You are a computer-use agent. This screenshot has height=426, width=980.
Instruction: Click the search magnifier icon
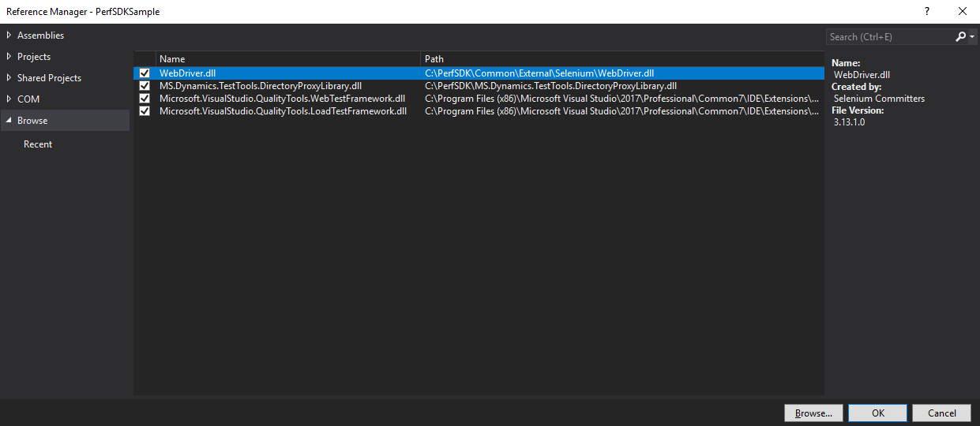pyautogui.click(x=960, y=37)
